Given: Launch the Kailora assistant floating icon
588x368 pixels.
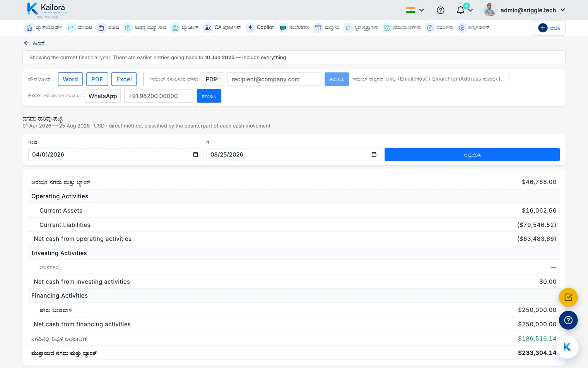Looking at the screenshot, I should coord(567,347).
